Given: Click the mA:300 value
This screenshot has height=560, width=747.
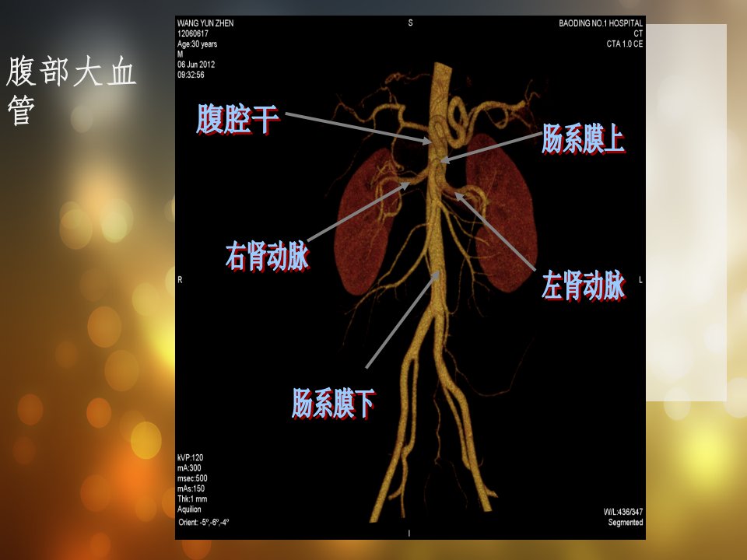Looking at the screenshot, I should pos(189,468).
